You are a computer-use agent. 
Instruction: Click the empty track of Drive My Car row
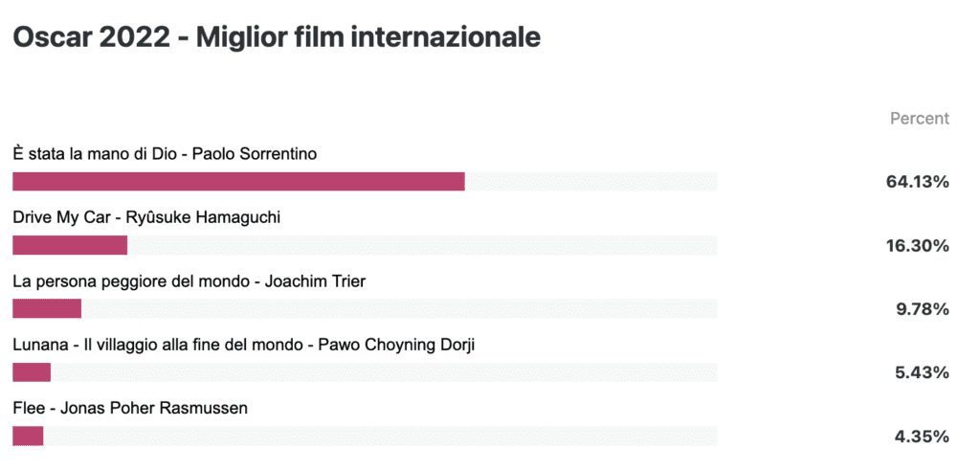pyautogui.click(x=422, y=245)
